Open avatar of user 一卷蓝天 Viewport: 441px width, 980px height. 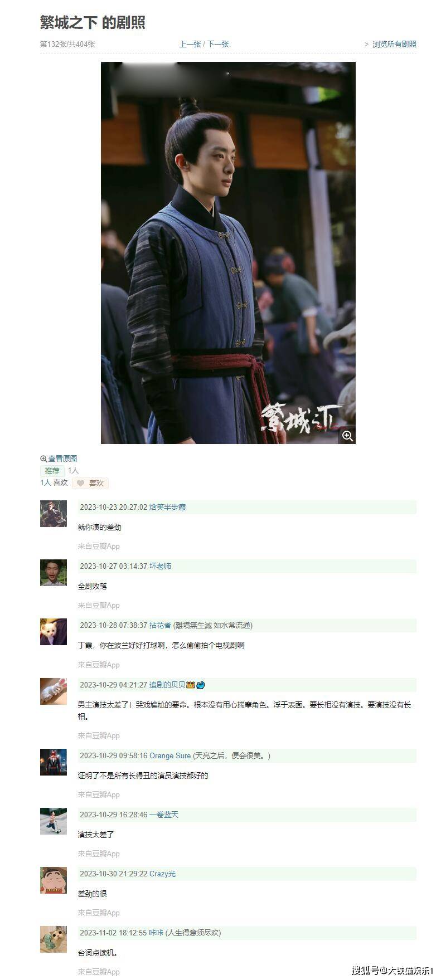[54, 821]
